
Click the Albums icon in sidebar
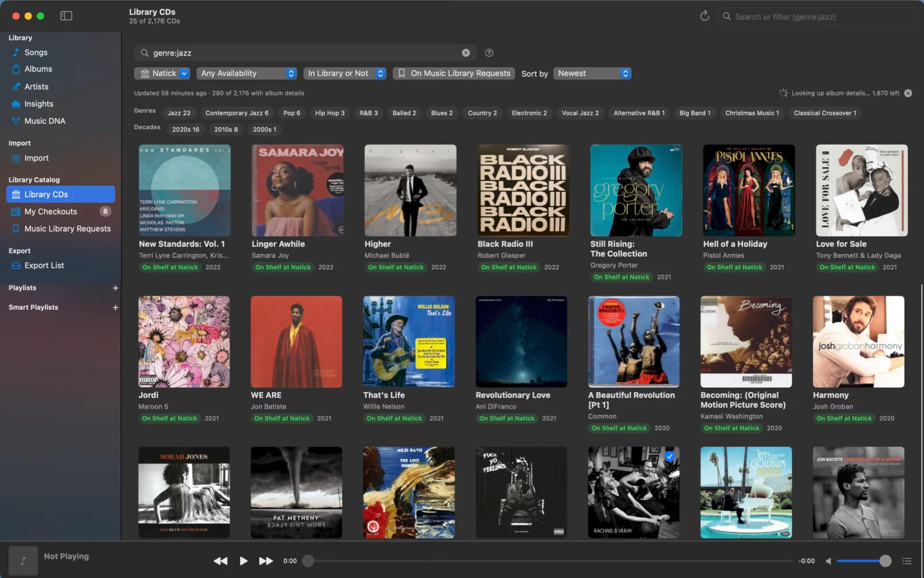click(x=16, y=69)
